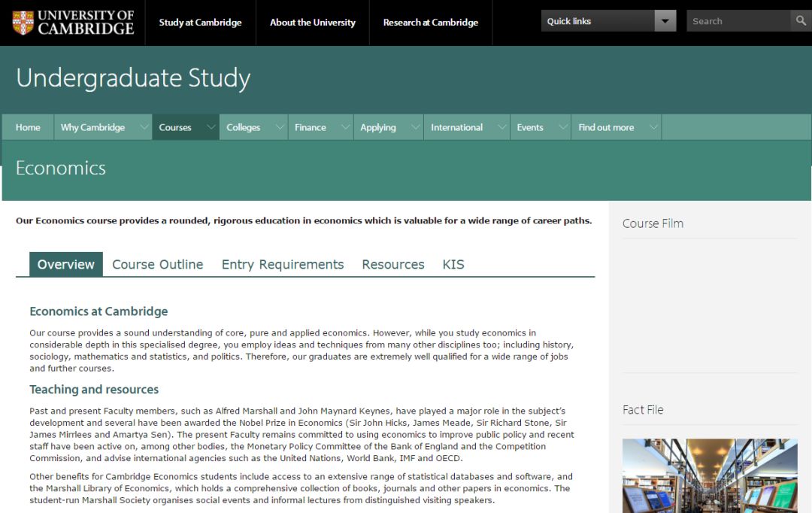Expand the Applying menu chevron

415,127
